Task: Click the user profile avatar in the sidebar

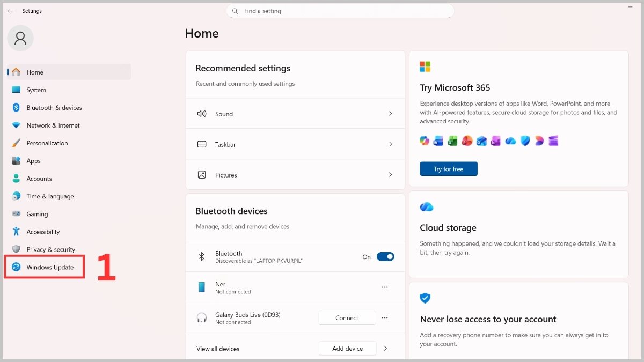Action: coord(20,38)
